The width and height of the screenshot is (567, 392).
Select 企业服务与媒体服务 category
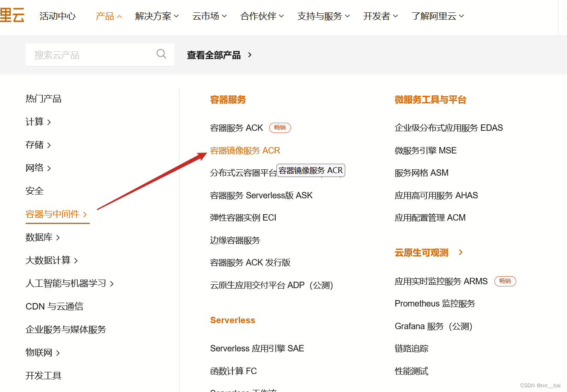[x=66, y=330]
